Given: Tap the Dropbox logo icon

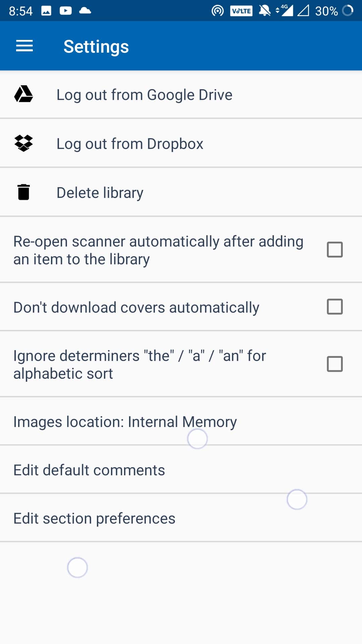Looking at the screenshot, I should [x=23, y=143].
